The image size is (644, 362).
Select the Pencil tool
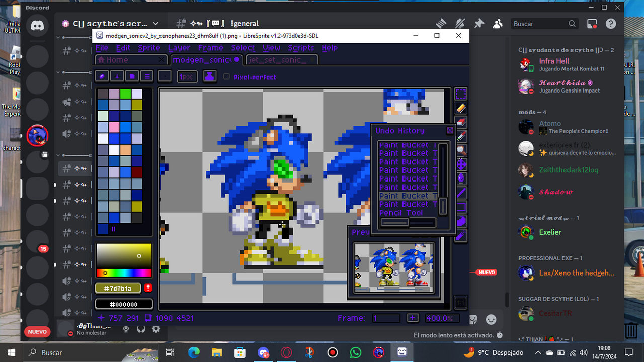point(461,108)
